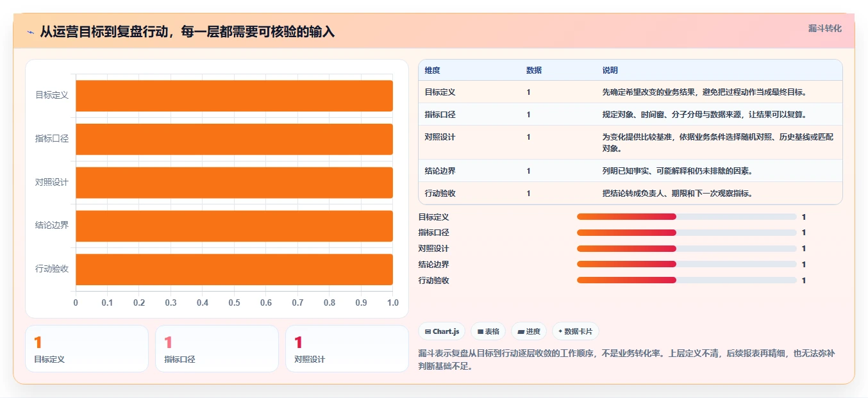Open the 对照设计 data card

click(x=347, y=349)
